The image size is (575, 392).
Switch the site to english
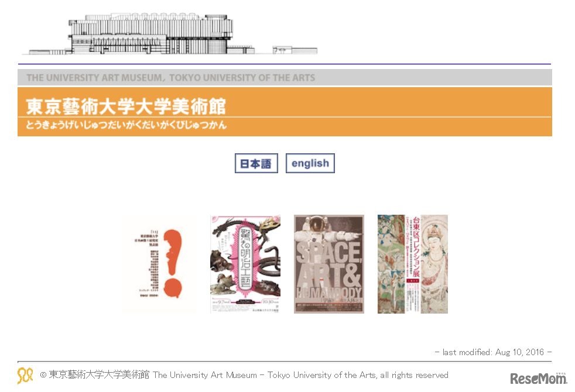(x=310, y=163)
